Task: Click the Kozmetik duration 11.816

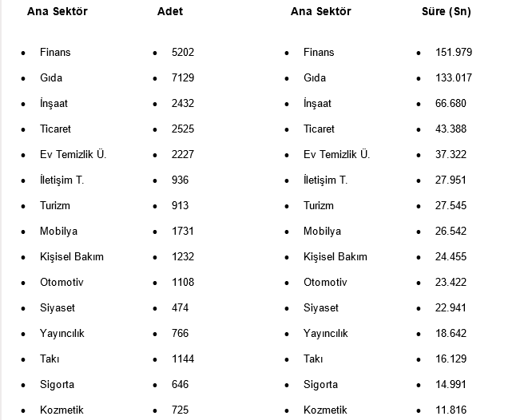Action: (x=451, y=410)
